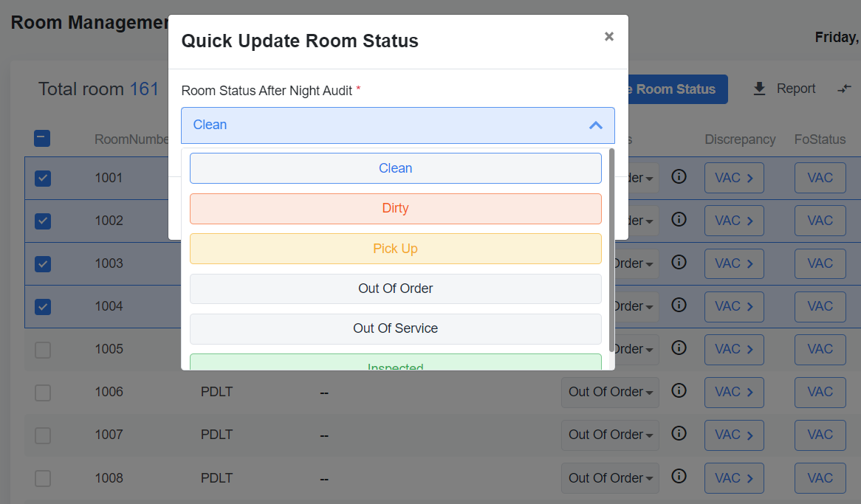The height and width of the screenshot is (504, 861).
Task: Click info icon for room 1003
Action: (679, 263)
